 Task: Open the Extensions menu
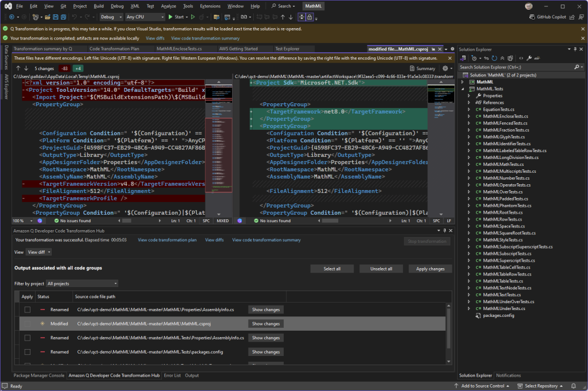coord(210,6)
